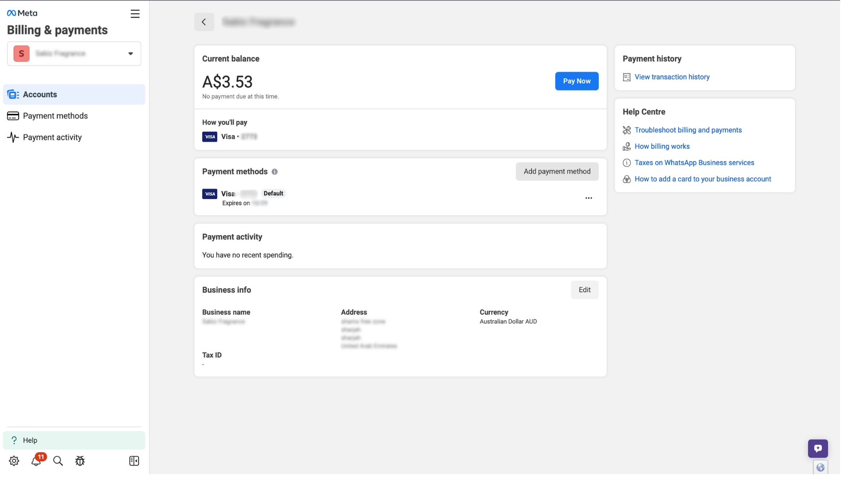
Task: Click the A$3.53 balance amount
Action: click(227, 82)
